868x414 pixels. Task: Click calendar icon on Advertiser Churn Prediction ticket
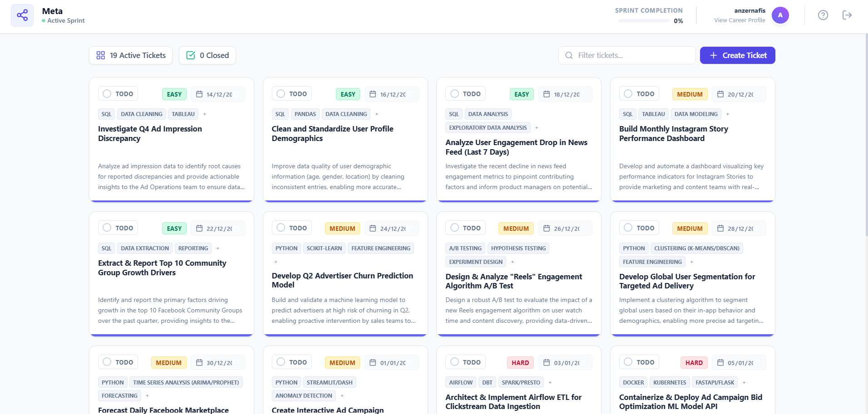(373, 229)
